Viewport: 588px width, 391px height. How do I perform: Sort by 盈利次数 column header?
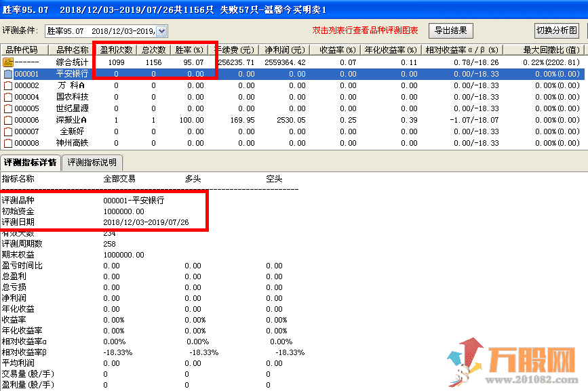pyautogui.click(x=116, y=50)
